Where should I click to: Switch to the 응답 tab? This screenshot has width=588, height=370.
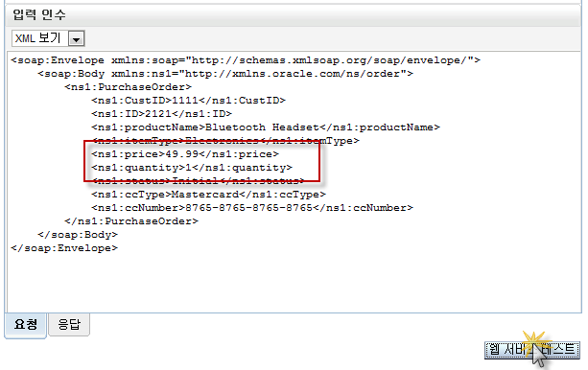click(69, 324)
